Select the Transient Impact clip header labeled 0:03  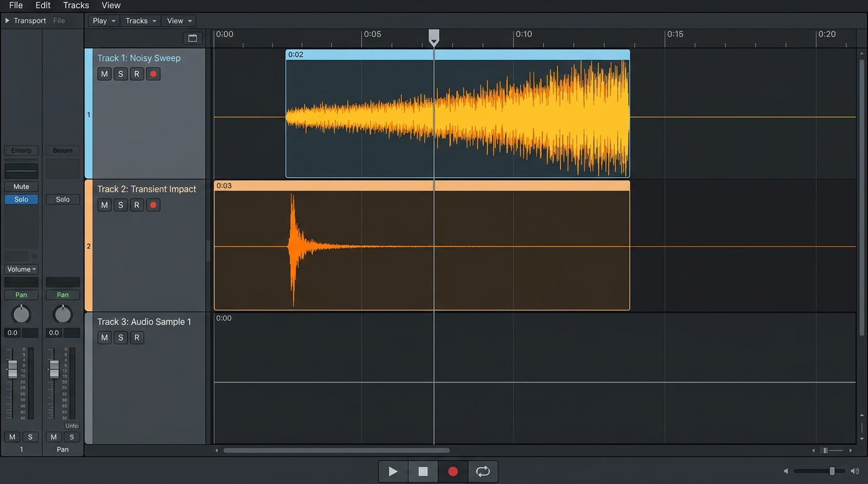(421, 186)
